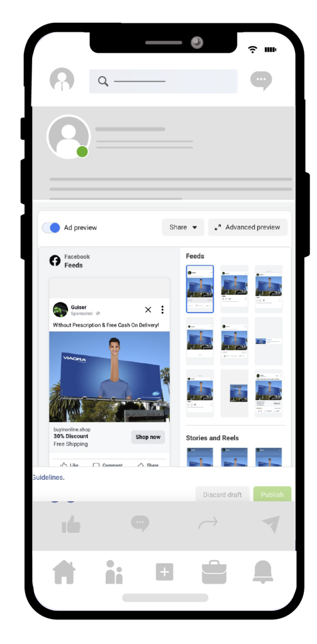Viewport: 317px width, 644px height.
Task: Toggle the Ad preview switch
Action: pos(52,228)
